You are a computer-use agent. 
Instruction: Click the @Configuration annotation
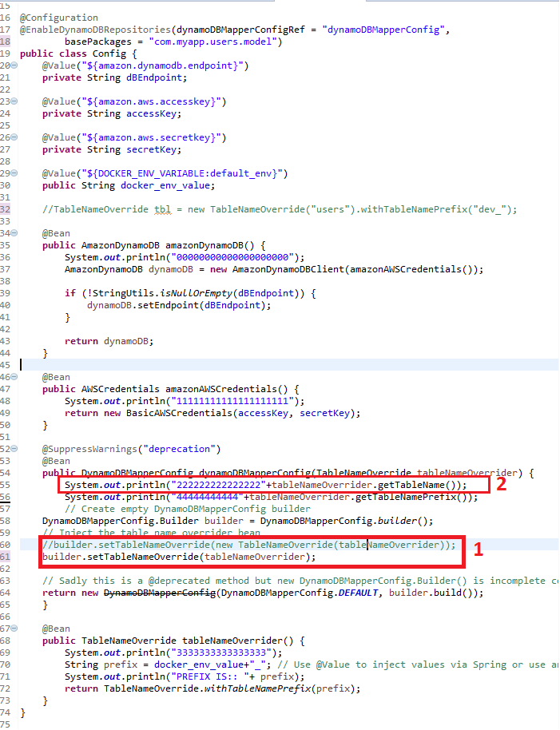(59, 18)
